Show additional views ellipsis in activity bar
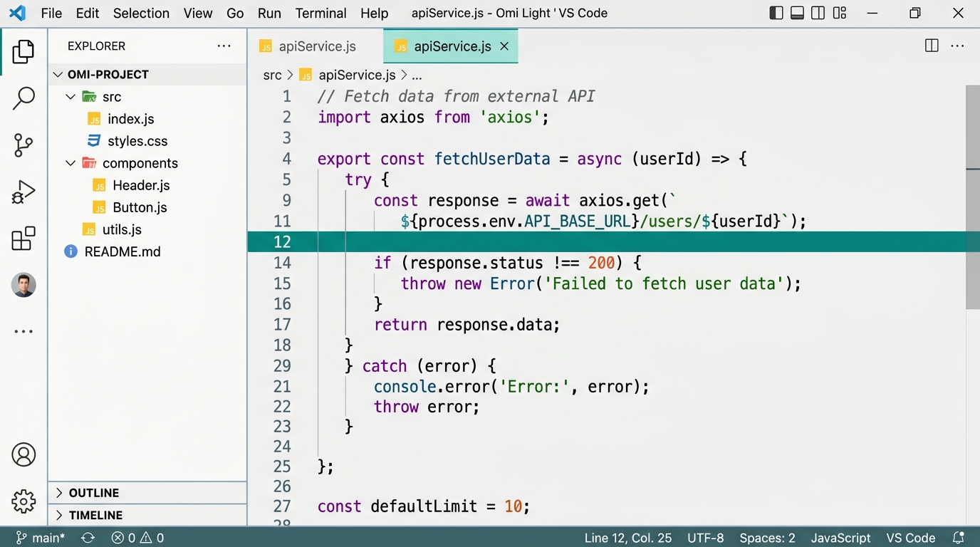980x547 pixels. [24, 331]
